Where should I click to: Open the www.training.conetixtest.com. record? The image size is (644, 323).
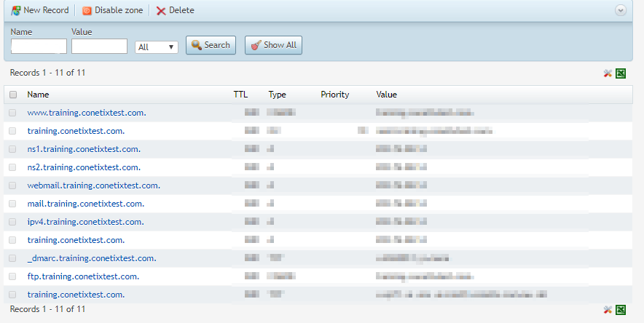87,113
